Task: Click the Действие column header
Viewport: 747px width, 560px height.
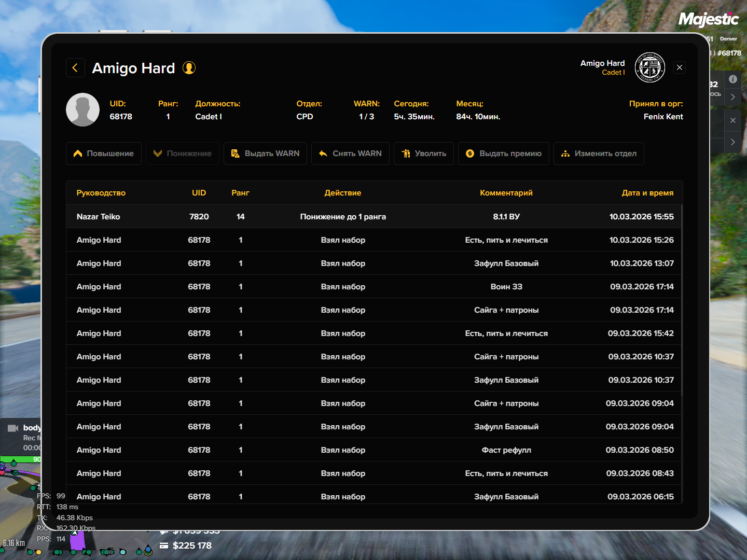Action: (343, 193)
